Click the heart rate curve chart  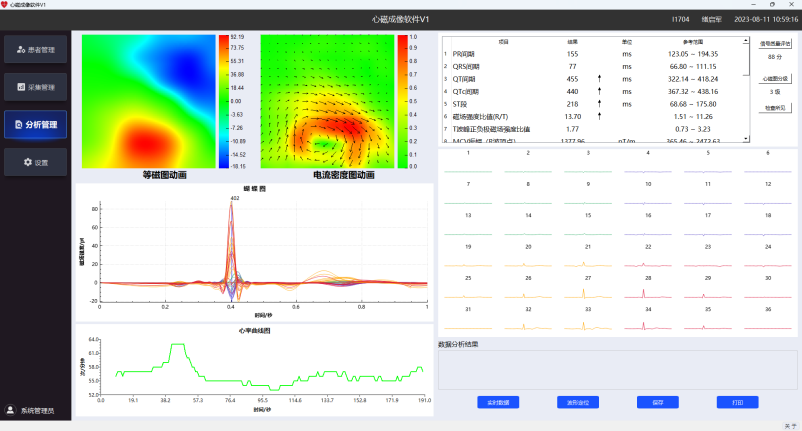pos(255,370)
